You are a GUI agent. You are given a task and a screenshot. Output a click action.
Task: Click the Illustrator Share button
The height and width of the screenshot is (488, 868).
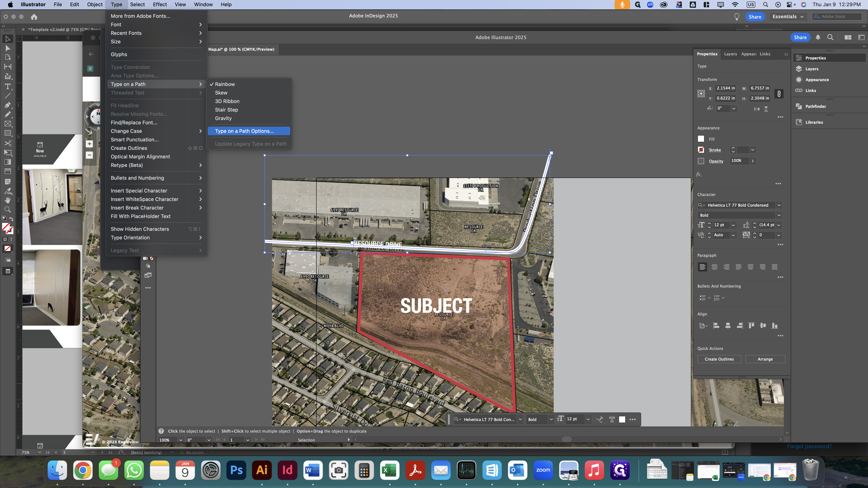click(x=800, y=37)
